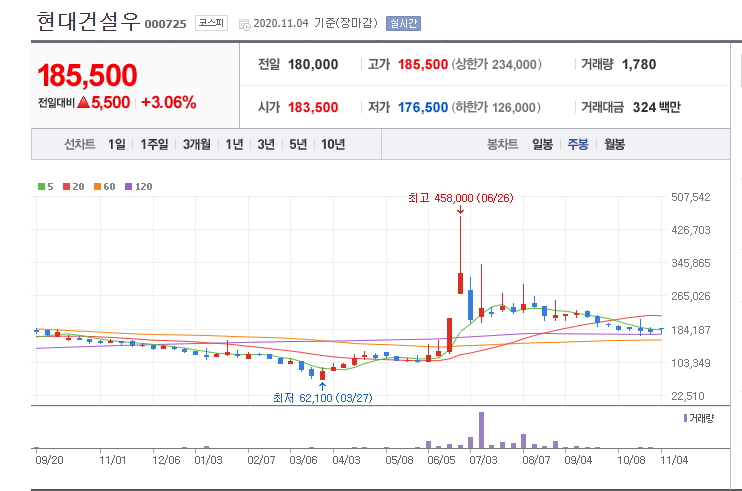The width and height of the screenshot is (742, 491).
Task: Click the current price 185,500 in large red text
Action: tap(88, 75)
